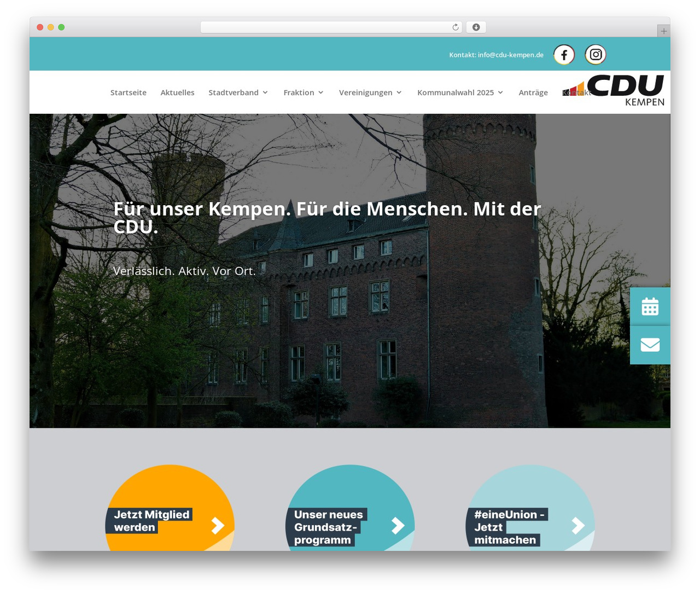Image resolution: width=700 pixels, height=593 pixels.
Task: Click the calendar side button
Action: pyautogui.click(x=650, y=306)
